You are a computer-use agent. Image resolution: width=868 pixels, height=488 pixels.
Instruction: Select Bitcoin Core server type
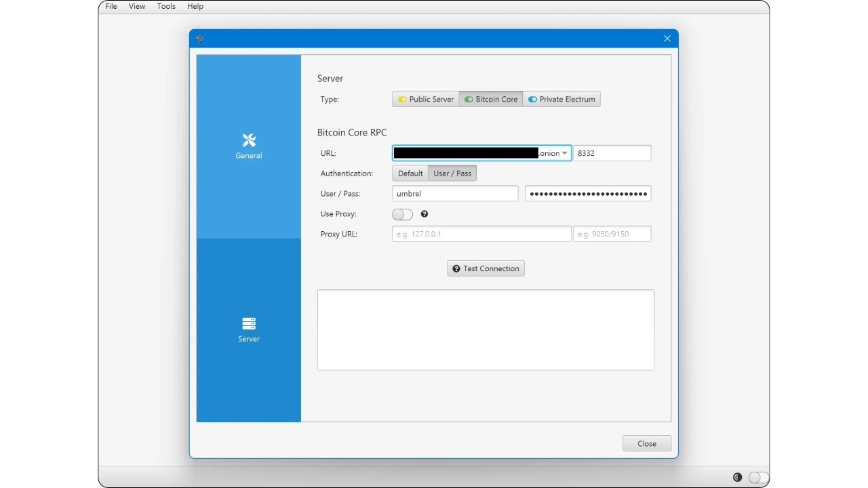tap(491, 99)
